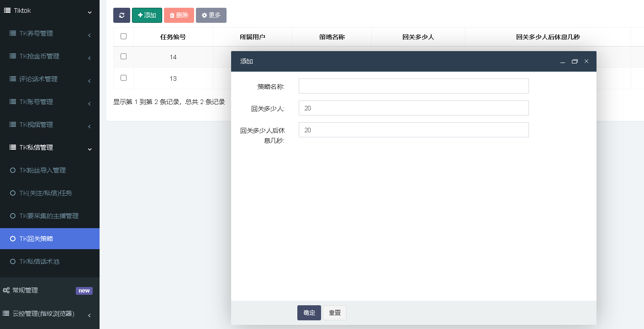Close the 添加 dialog

point(586,61)
